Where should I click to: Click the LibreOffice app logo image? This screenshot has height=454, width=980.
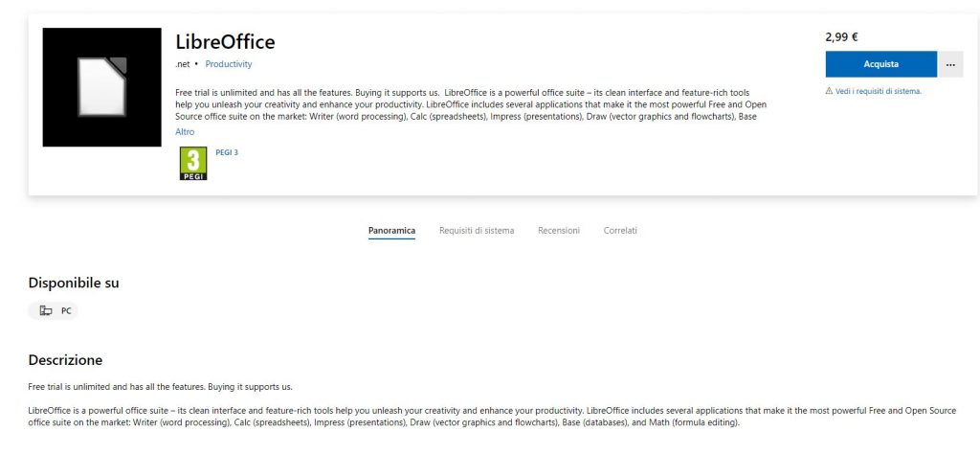pyautogui.click(x=101, y=87)
